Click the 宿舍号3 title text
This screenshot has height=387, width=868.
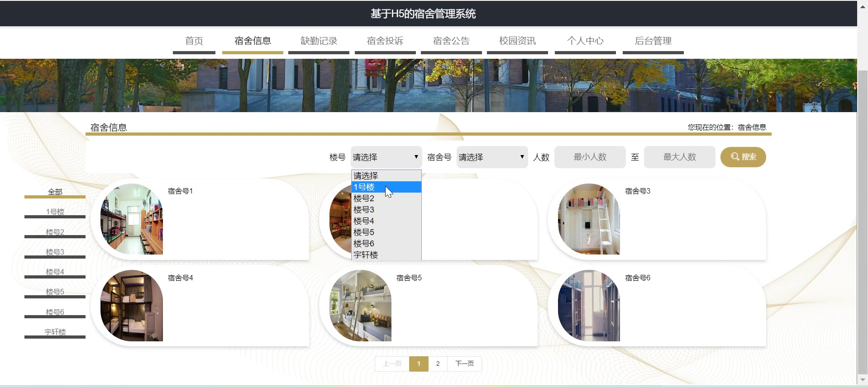637,191
